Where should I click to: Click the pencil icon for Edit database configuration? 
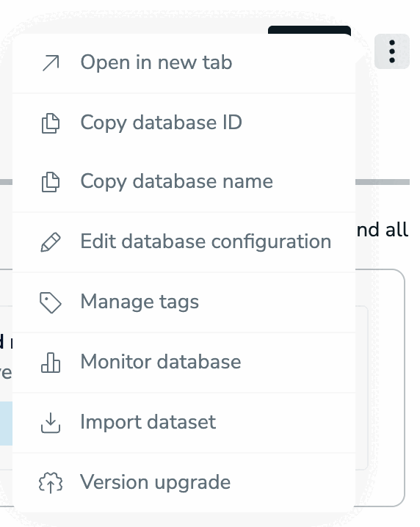coord(51,242)
